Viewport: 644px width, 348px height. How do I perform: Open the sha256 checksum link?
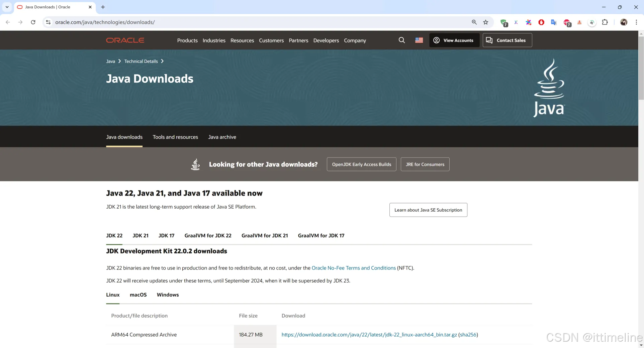pos(468,335)
